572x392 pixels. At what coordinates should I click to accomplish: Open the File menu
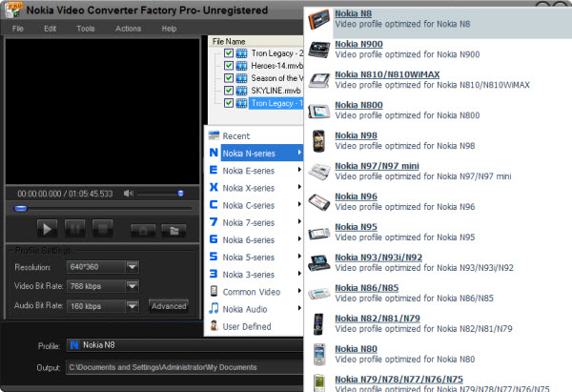[18, 29]
